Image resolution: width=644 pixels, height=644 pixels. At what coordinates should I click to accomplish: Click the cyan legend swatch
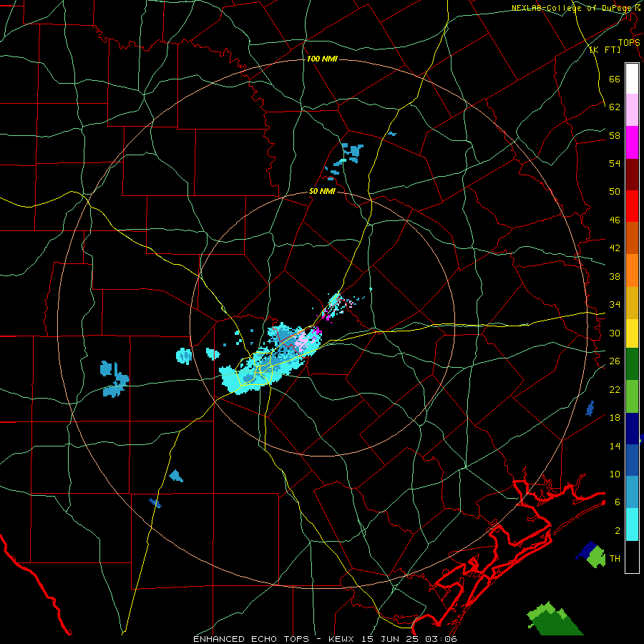pos(632,524)
